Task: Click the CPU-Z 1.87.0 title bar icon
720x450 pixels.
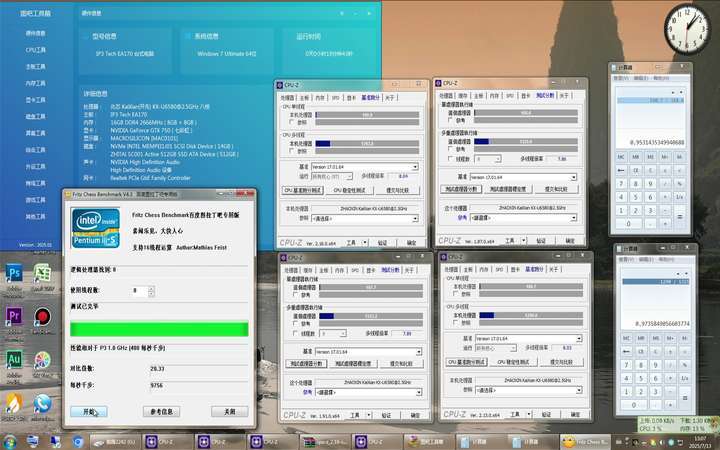Action: pos(438,83)
